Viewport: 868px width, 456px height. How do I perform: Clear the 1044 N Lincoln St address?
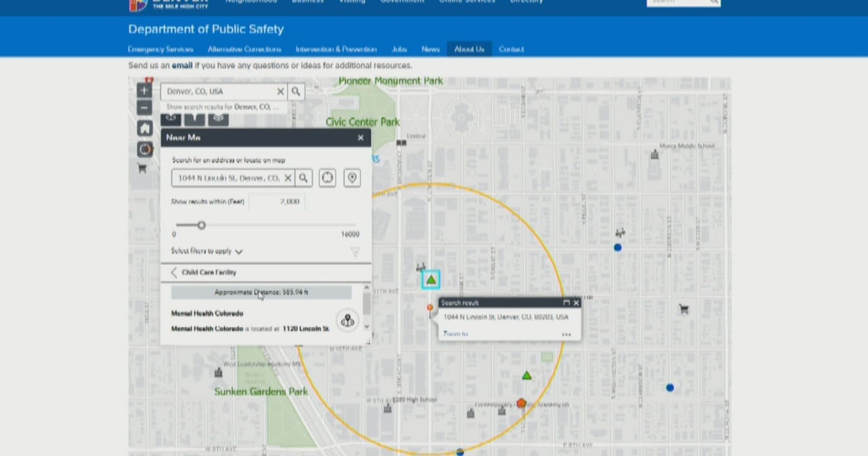tap(288, 178)
